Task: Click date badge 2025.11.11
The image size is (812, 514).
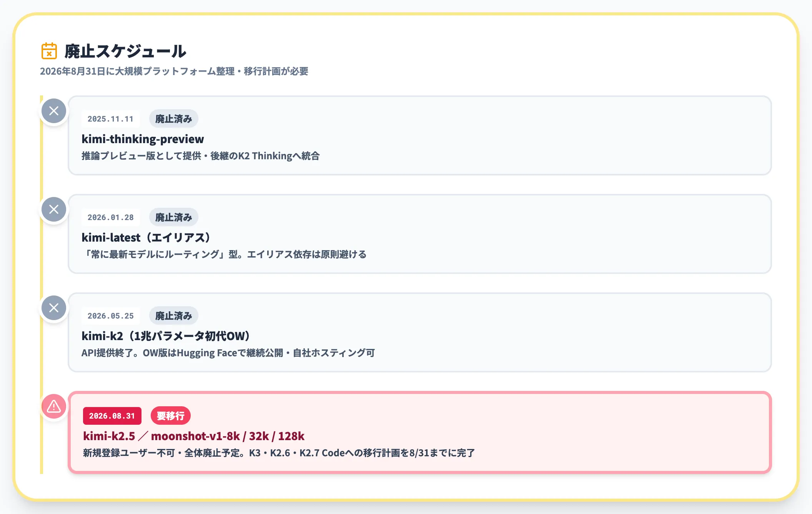Action: tap(111, 119)
